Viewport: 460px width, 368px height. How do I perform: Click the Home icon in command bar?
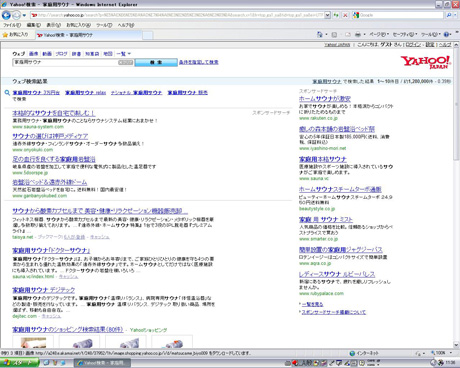pos(320,34)
